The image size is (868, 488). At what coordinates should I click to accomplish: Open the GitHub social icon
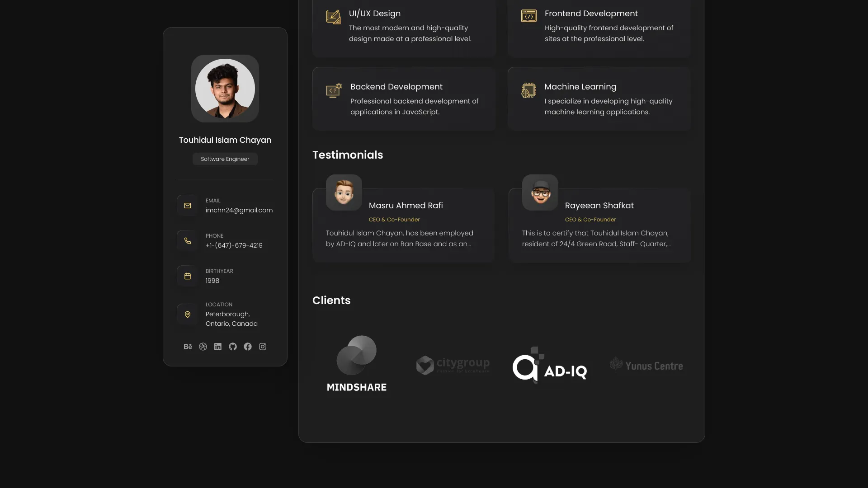pos(233,347)
